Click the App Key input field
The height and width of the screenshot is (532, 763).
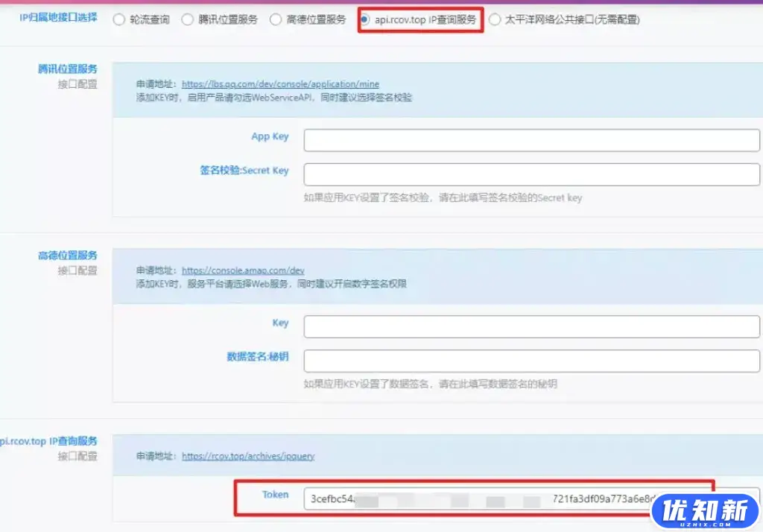(530, 139)
